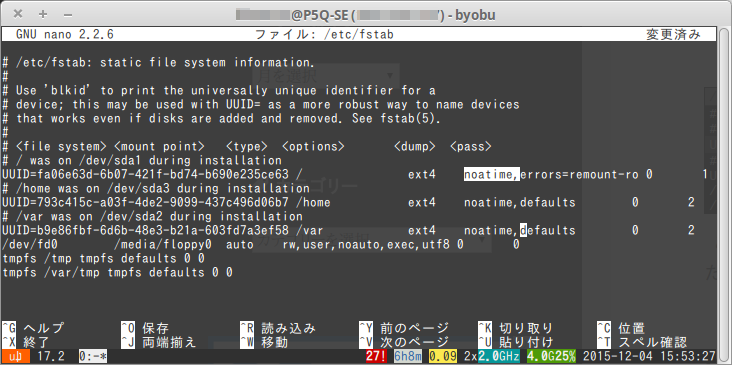Click the yellow 0.09 load average indicator
This screenshot has height=365, width=732.
(443, 357)
